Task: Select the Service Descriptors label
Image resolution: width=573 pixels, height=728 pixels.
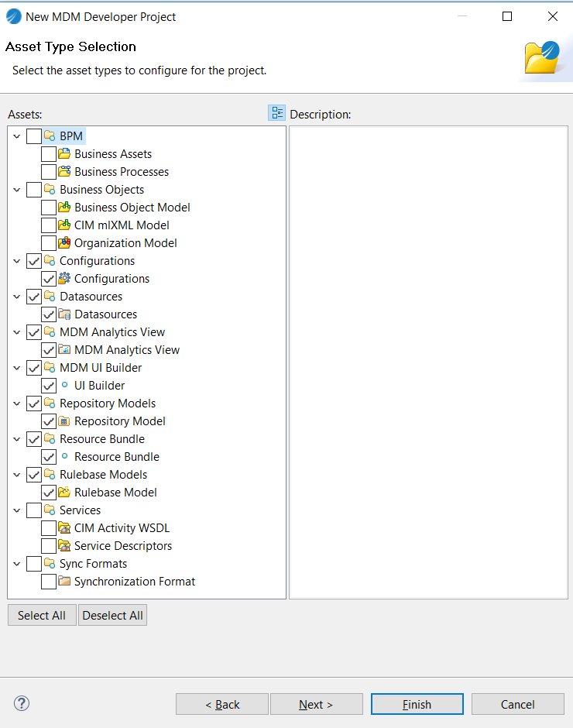Action: (123, 545)
